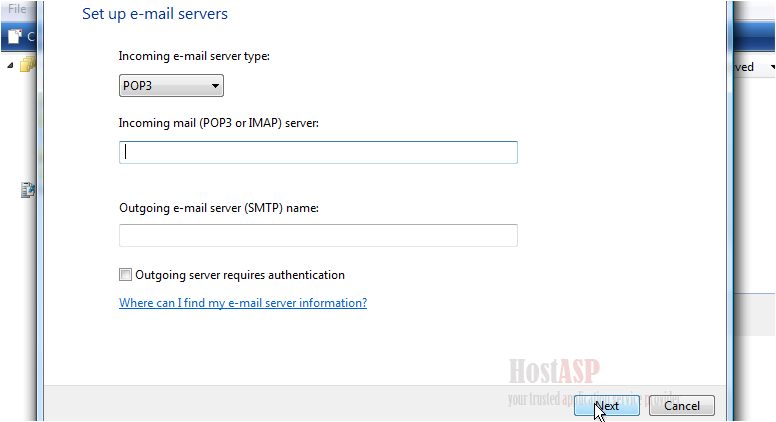Click the "Incoming mail (POP3 or IMAP) server:" label

225,122
